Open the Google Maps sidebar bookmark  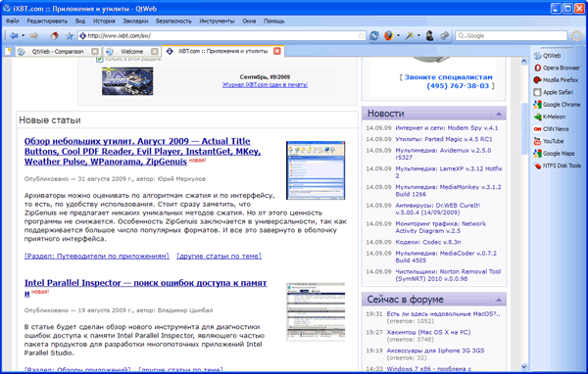[x=555, y=154]
